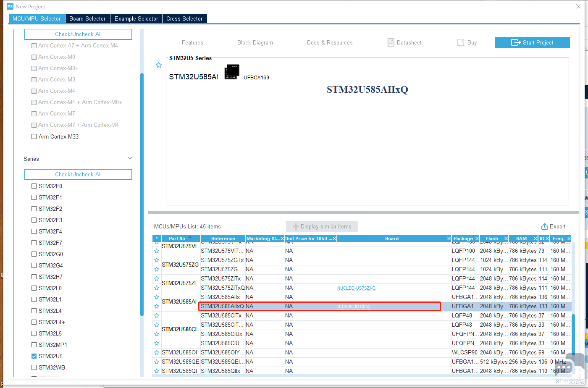This screenshot has width=588, height=388.
Task: Click Check/Uncheck All under the Series heading
Action: click(x=78, y=174)
